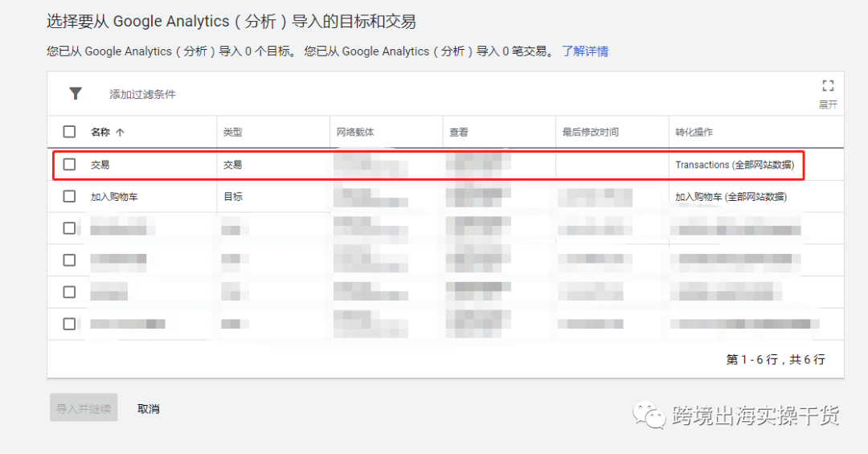Click the 网络载体 column header
This screenshot has height=454, width=868.
click(355, 133)
